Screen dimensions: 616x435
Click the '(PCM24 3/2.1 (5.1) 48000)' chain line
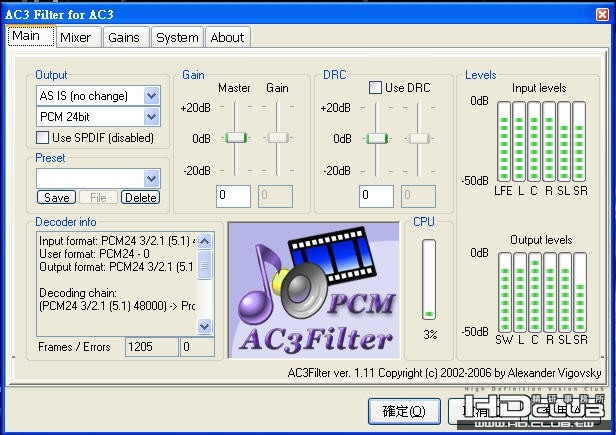pyautogui.click(x=117, y=306)
